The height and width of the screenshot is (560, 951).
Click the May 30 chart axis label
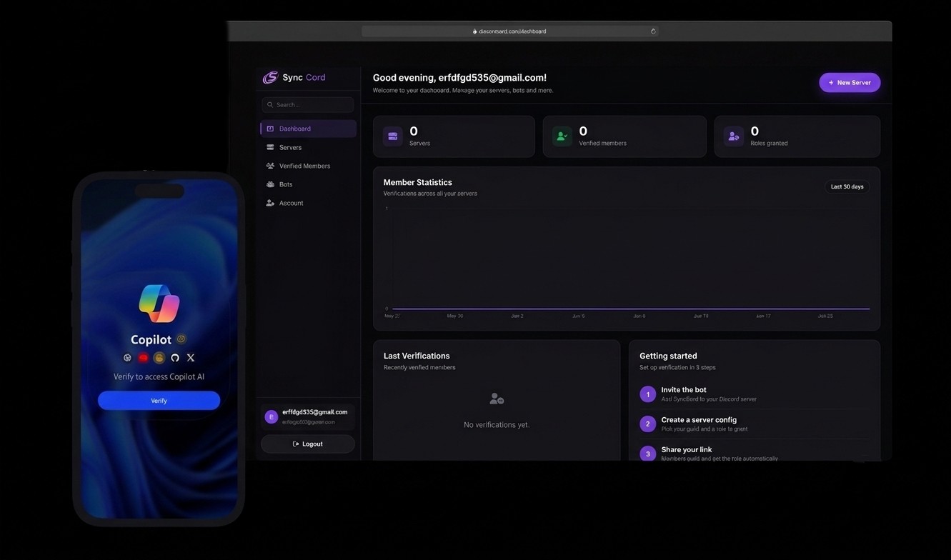pos(455,316)
